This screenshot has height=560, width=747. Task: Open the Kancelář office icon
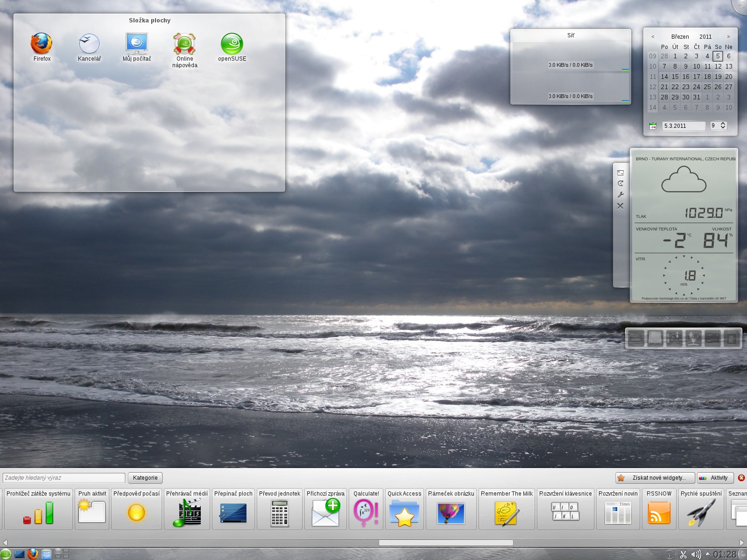89,44
